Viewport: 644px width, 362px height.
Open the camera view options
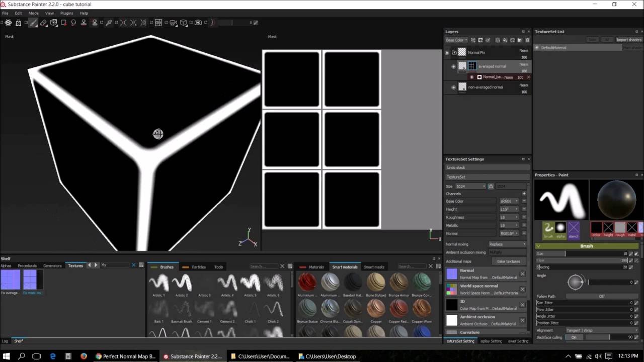tap(174, 23)
